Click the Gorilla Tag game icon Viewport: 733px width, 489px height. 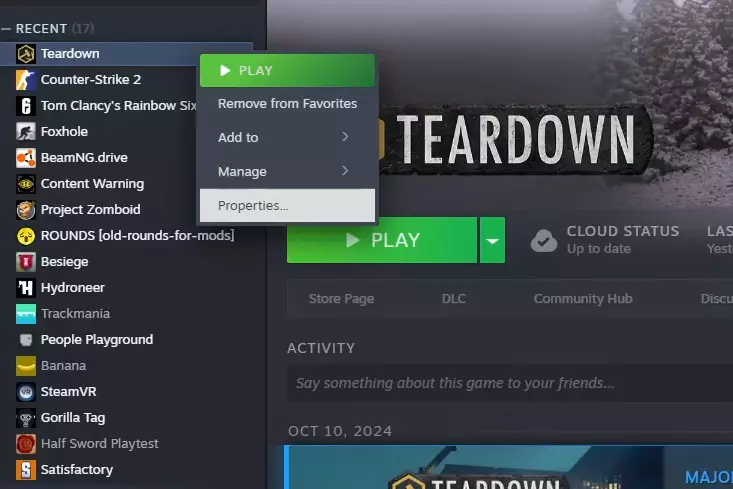coord(26,418)
